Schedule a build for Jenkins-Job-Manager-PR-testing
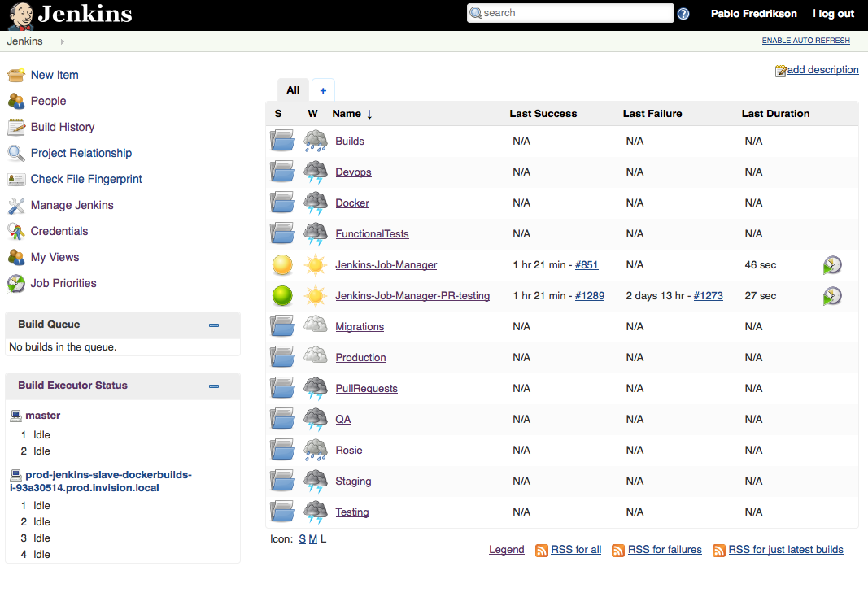This screenshot has height=597, width=868. point(832,296)
